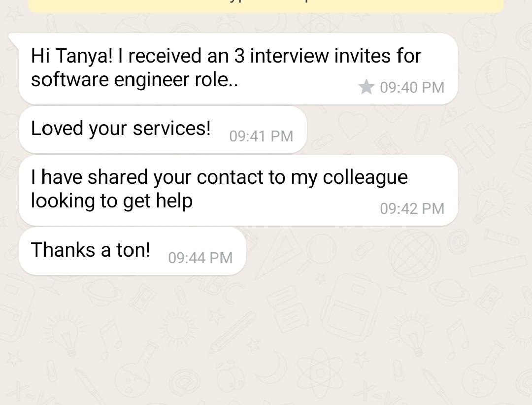Click the pointed tail of the first bubble

pyautogui.click(x=15, y=38)
